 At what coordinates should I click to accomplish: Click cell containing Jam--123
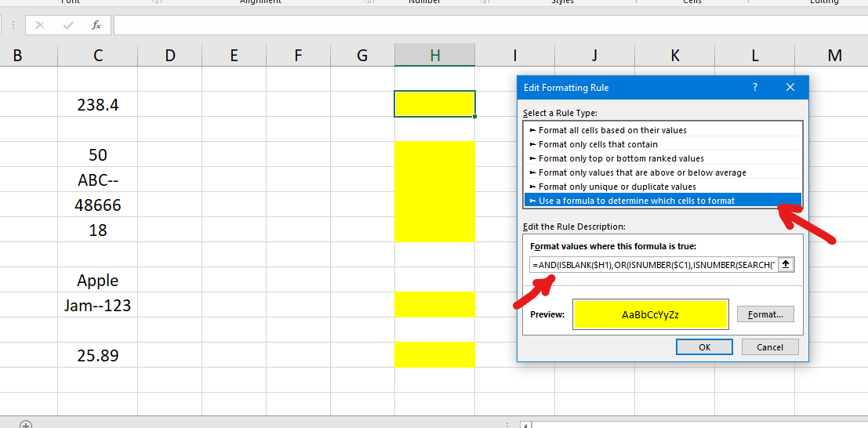click(97, 304)
